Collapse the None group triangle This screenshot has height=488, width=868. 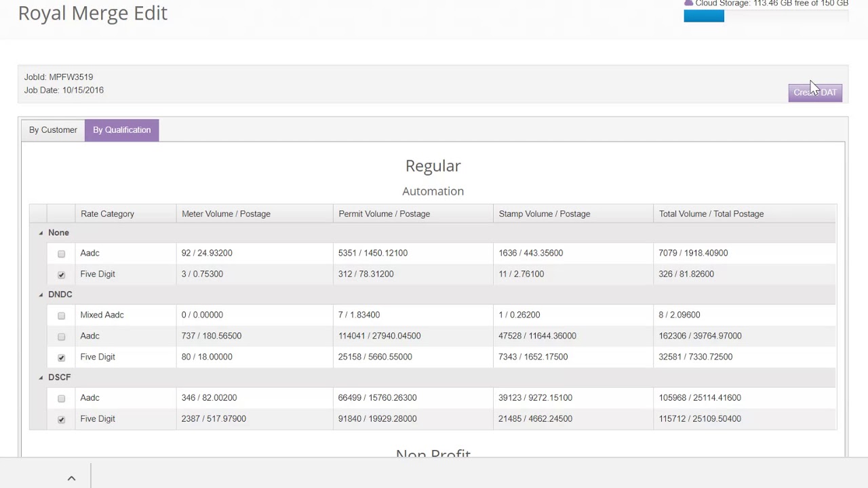tap(41, 233)
